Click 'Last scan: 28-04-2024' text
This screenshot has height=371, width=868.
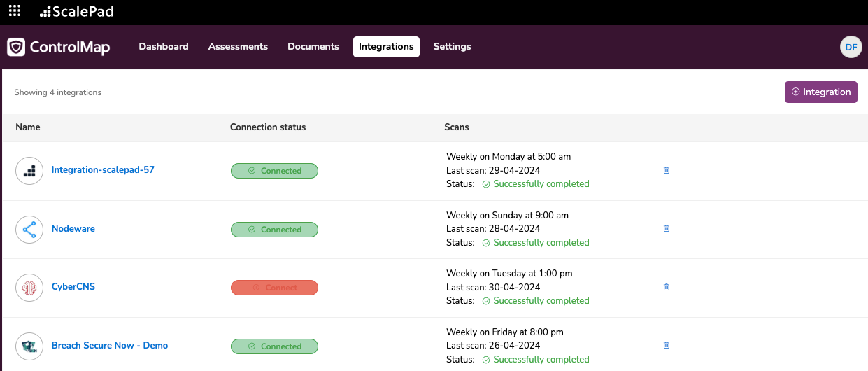(x=493, y=228)
